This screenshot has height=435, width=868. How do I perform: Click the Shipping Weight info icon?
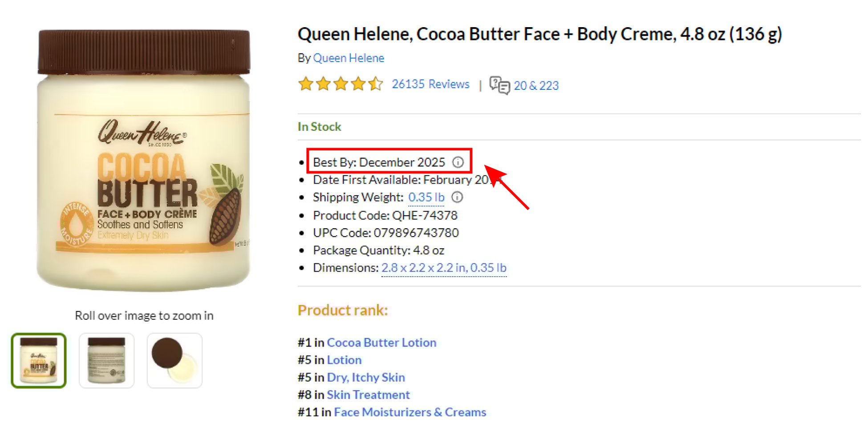[x=457, y=197]
